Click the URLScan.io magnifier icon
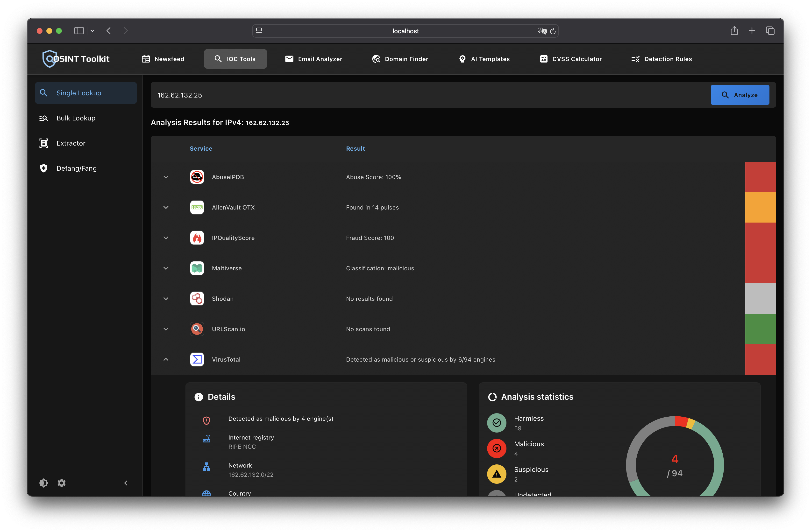 [197, 329]
